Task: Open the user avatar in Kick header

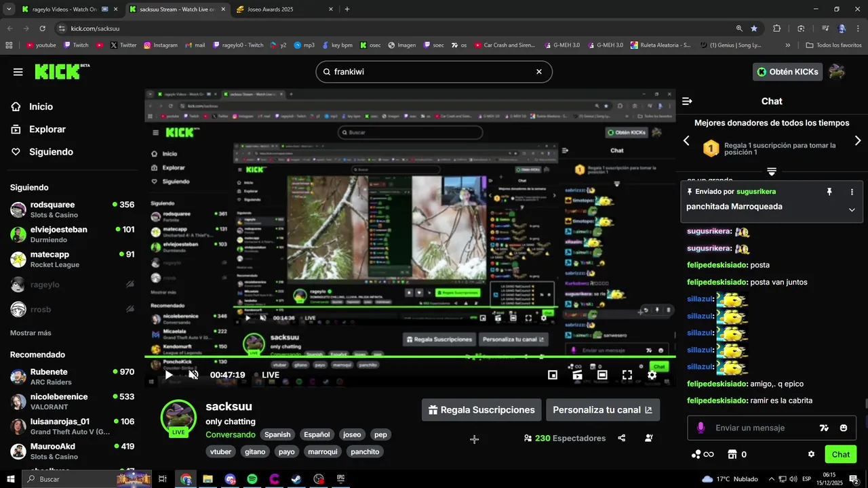Action: (x=837, y=72)
